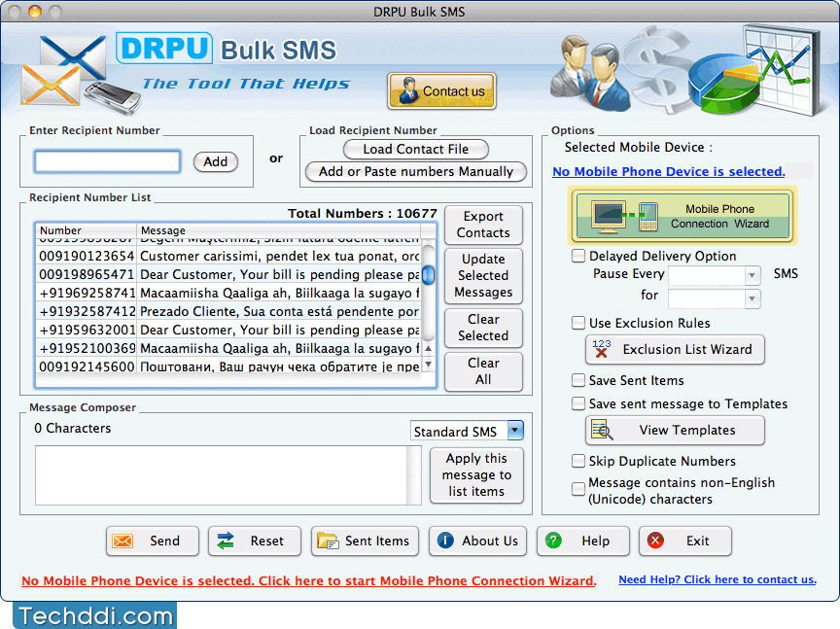Click Apply this message to list items

pos(476,474)
